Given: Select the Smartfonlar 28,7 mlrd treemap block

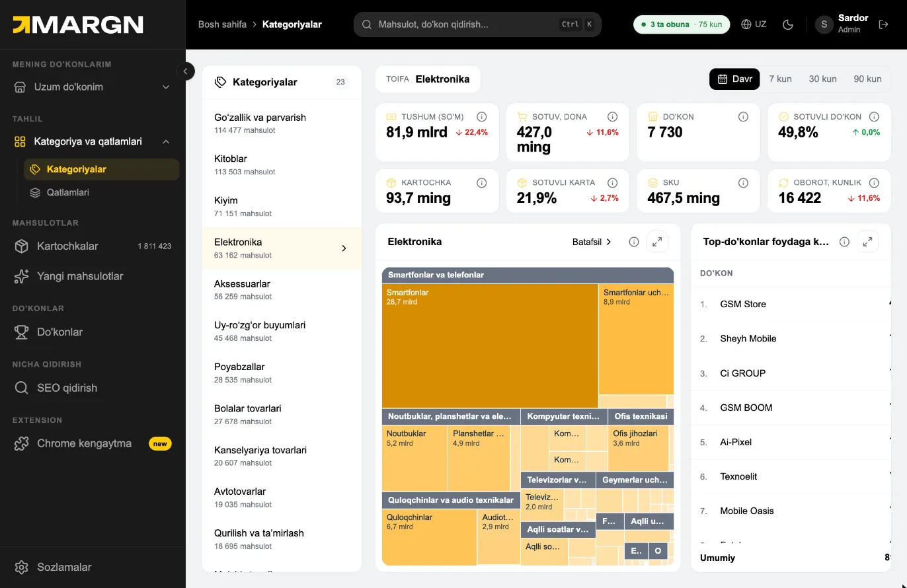Looking at the screenshot, I should click(x=490, y=346).
